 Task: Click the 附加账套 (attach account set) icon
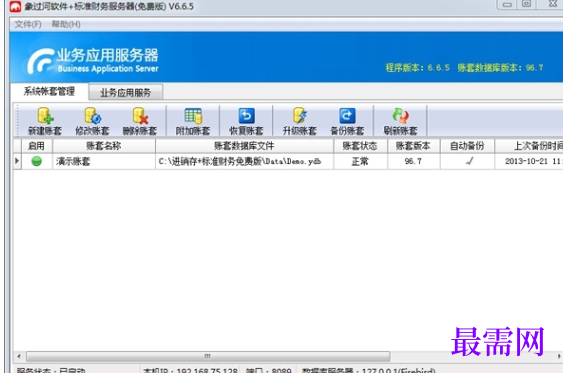tap(193, 121)
